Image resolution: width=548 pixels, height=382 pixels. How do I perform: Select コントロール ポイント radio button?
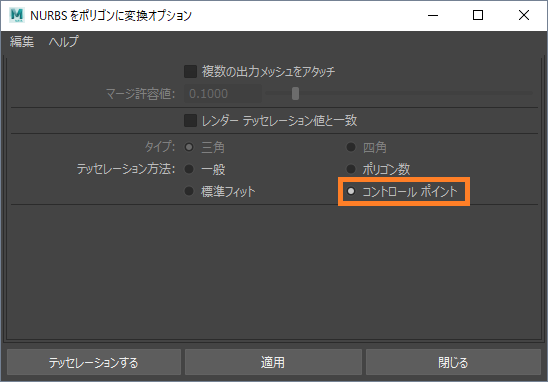click(x=351, y=191)
